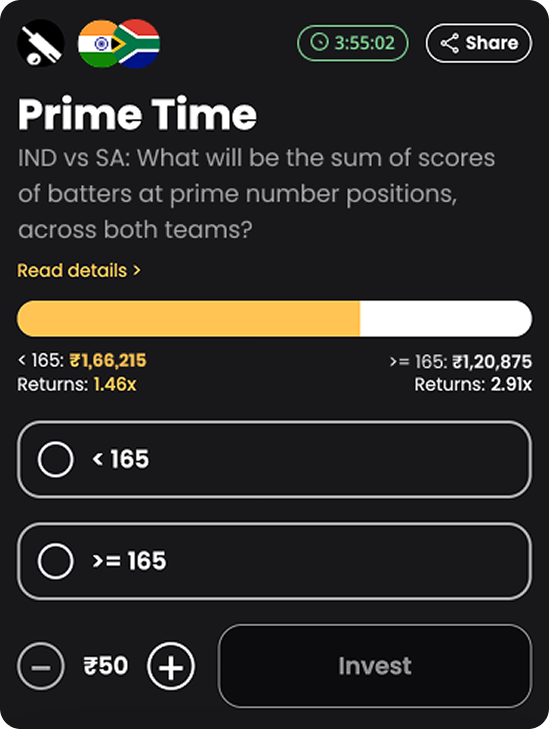Click the white portion of the pool bar
The height and width of the screenshot is (729, 549).
(x=446, y=318)
